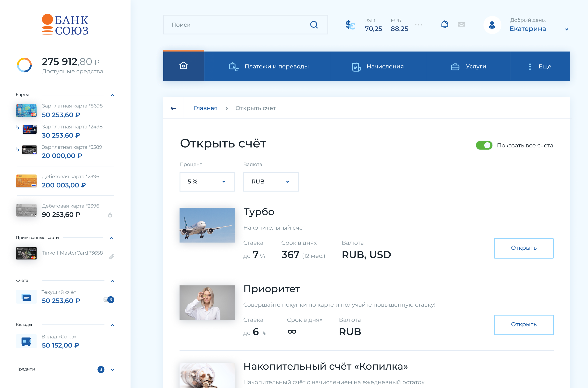This screenshot has height=388, width=588.
Task: Click the Текущий счёт account icon
Action: pyautogui.click(x=26, y=297)
